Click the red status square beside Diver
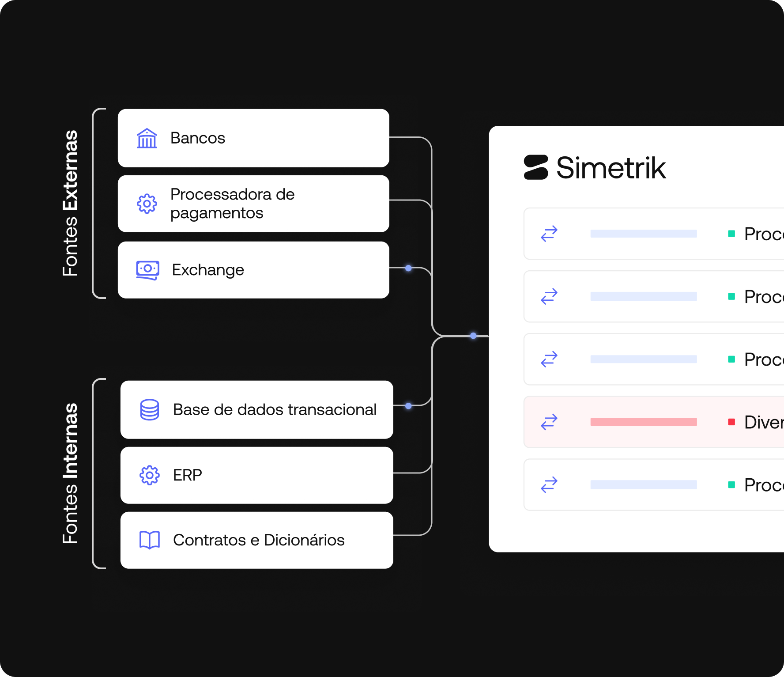The height and width of the screenshot is (677, 784). pyautogui.click(x=731, y=422)
